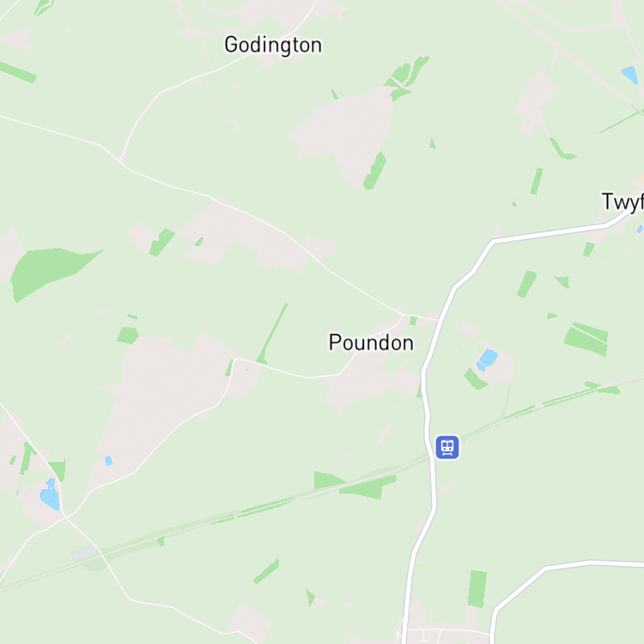Select the grey building beside the railway line
644x644 pixels.
coord(84,553)
